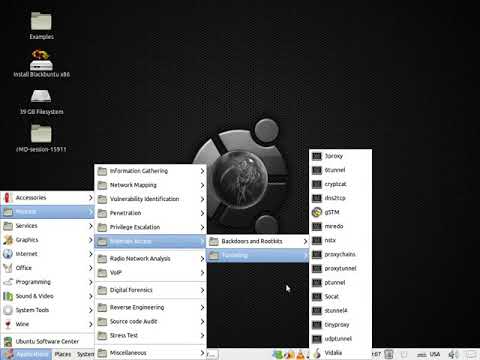Open the Information Gathering menu entry

pyautogui.click(x=150, y=171)
